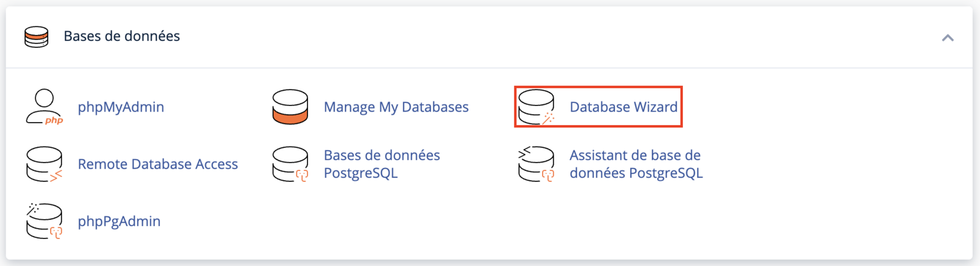Click the Bases de données header icon
980x266 pixels.
[36, 37]
